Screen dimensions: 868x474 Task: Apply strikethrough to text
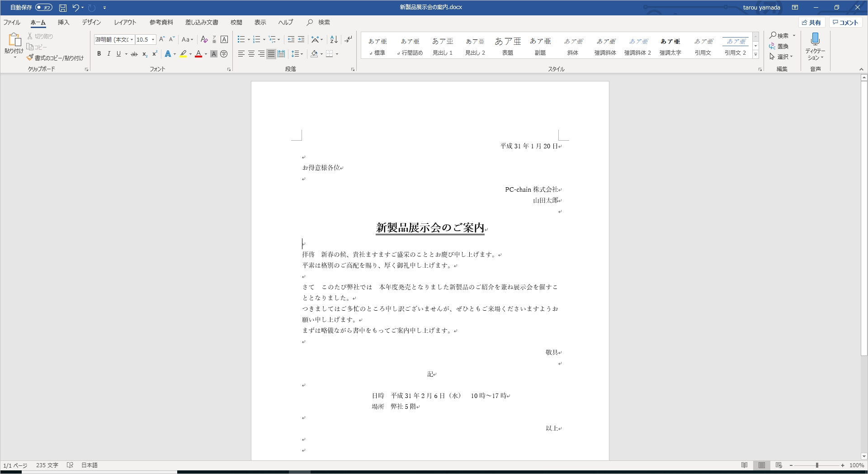point(134,54)
